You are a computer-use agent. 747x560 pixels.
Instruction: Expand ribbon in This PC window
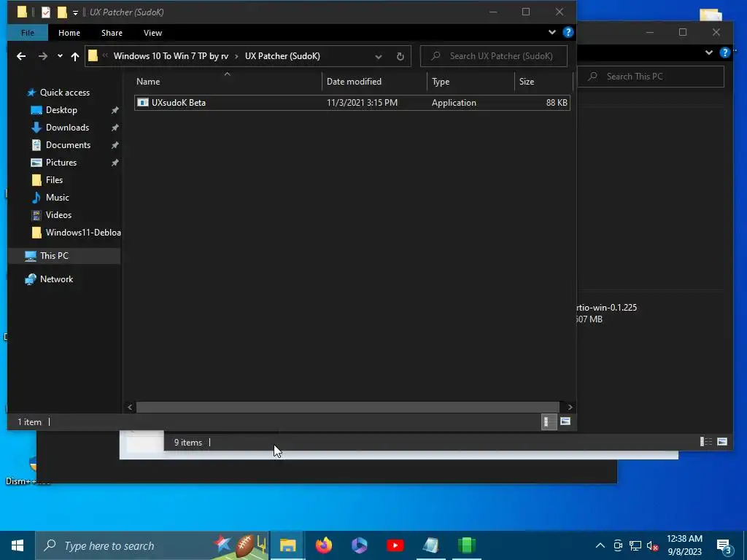(x=709, y=52)
